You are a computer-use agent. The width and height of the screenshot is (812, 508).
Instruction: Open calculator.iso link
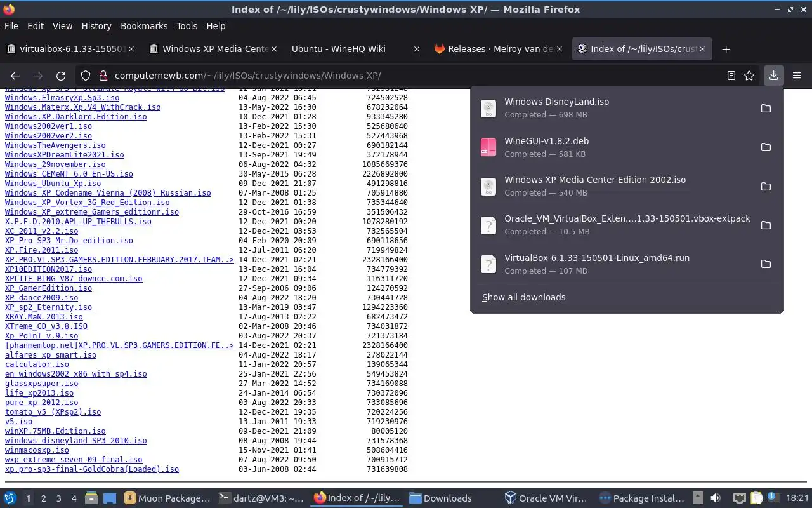tap(37, 364)
